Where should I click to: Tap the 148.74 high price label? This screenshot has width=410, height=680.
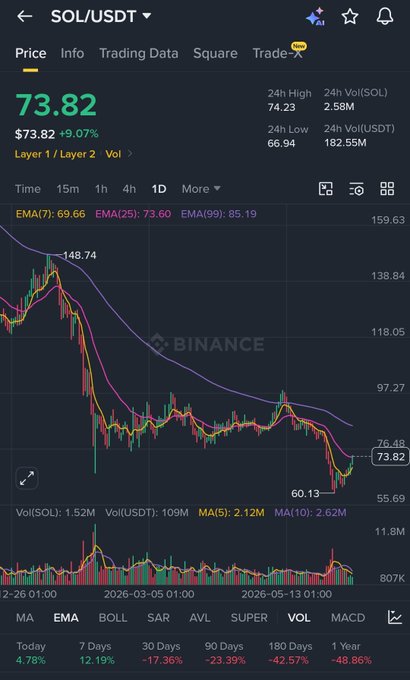[79, 255]
